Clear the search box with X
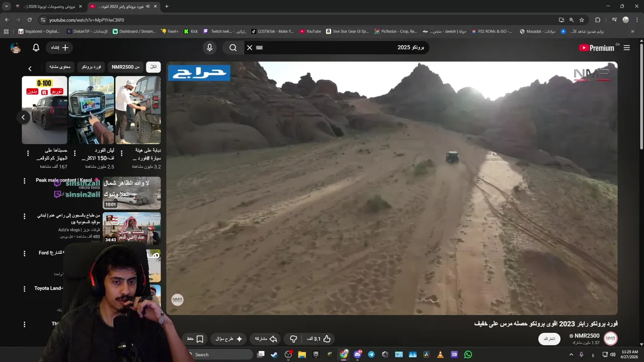Image resolution: width=644 pixels, height=362 pixels. click(250, 48)
